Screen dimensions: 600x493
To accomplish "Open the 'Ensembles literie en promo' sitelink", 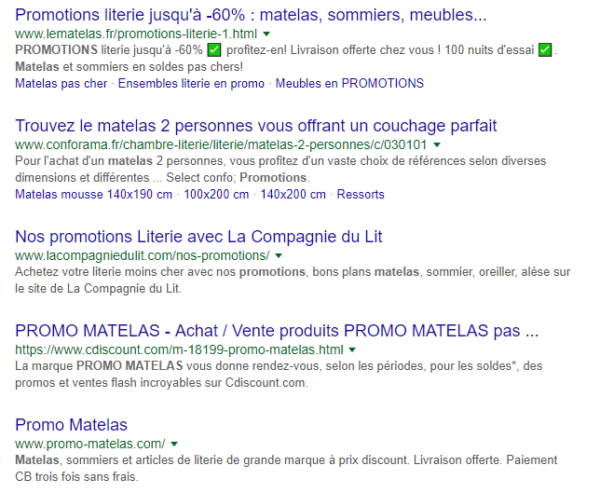I will pos(191,83).
